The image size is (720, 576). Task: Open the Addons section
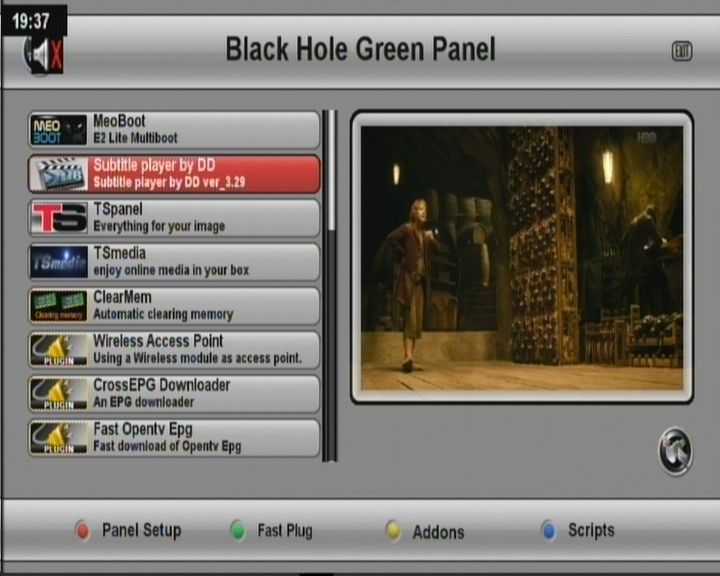(x=438, y=532)
